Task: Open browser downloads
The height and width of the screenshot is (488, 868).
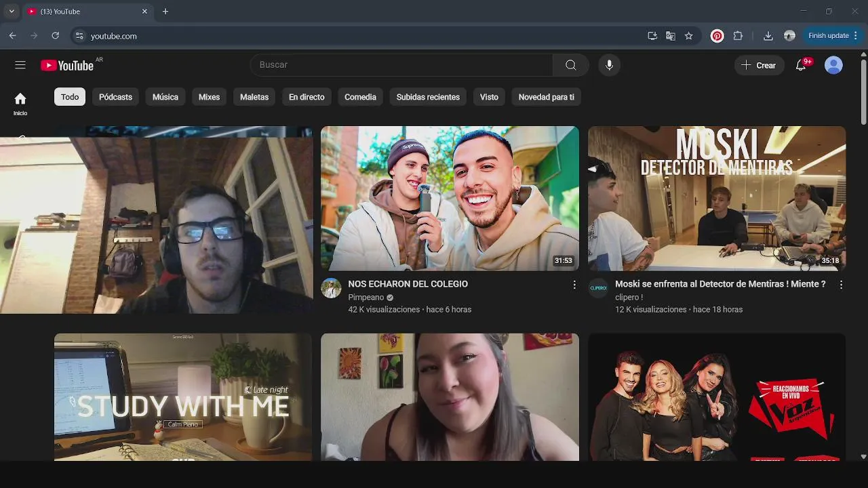Action: click(768, 36)
